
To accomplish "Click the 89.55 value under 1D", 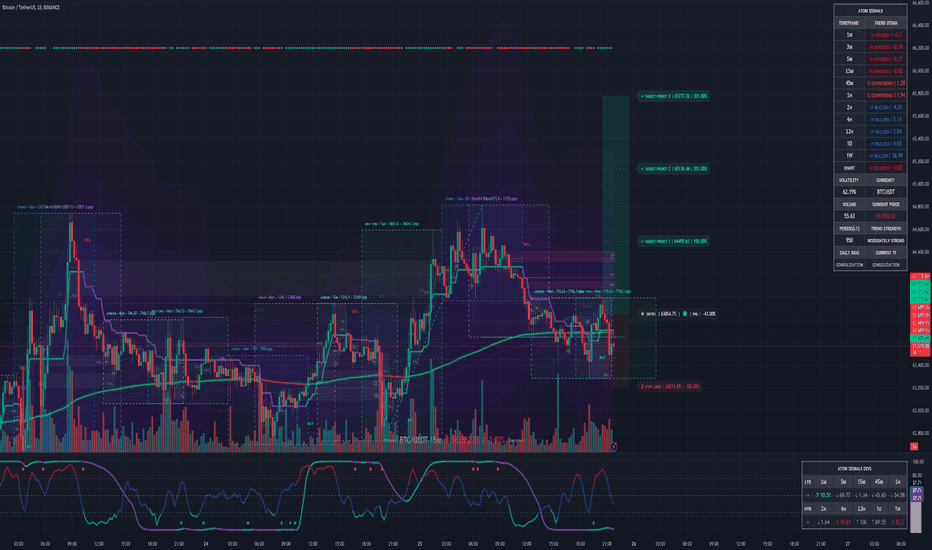I will click(x=879, y=522).
